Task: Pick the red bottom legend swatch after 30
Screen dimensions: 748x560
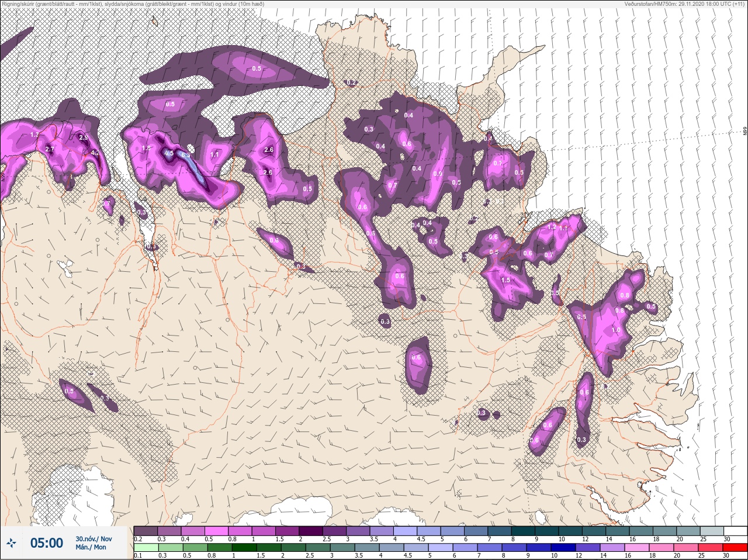Action: click(x=735, y=548)
